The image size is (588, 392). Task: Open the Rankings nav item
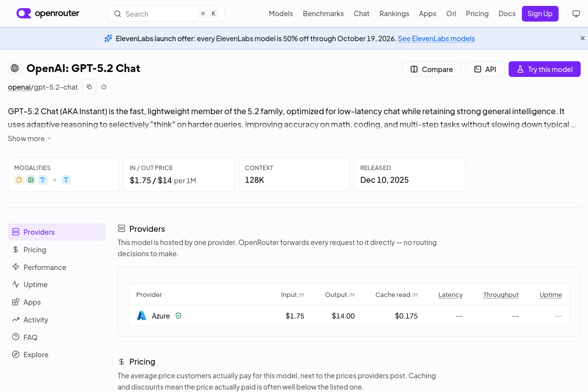(x=394, y=14)
